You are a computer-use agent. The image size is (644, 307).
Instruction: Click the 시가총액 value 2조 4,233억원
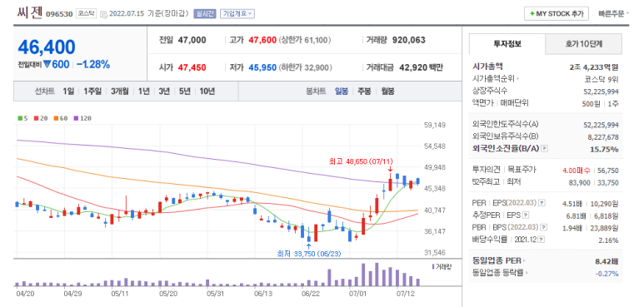(x=594, y=67)
